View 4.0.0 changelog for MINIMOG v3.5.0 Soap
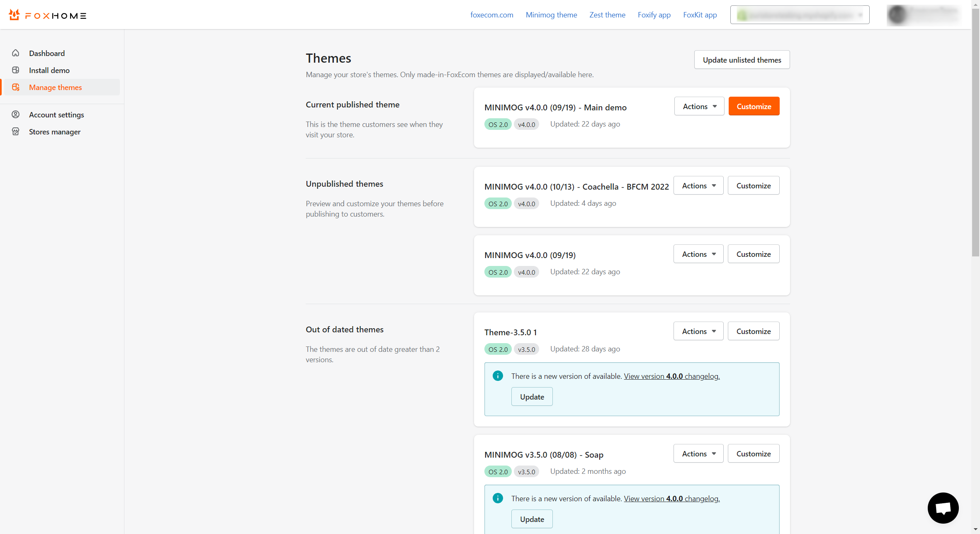This screenshot has width=980, height=534. (672, 498)
